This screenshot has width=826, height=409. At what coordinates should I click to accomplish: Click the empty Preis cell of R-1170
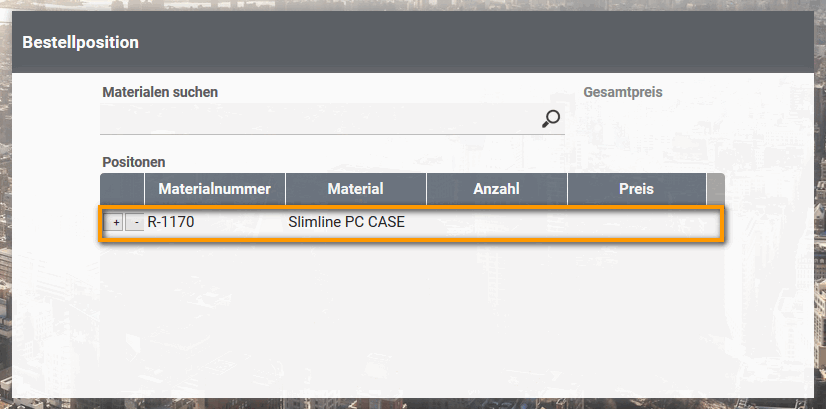(636, 222)
